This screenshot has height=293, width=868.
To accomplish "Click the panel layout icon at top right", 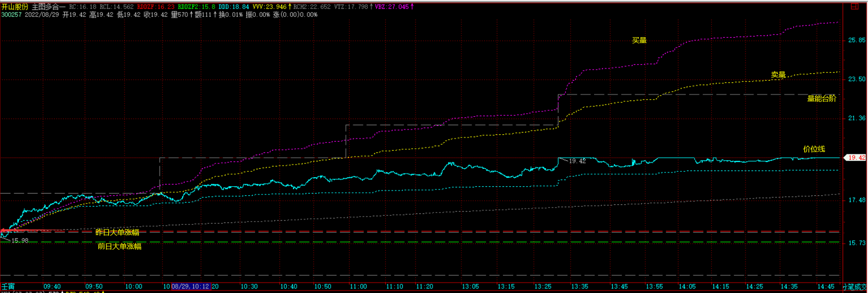I will (x=854, y=6).
